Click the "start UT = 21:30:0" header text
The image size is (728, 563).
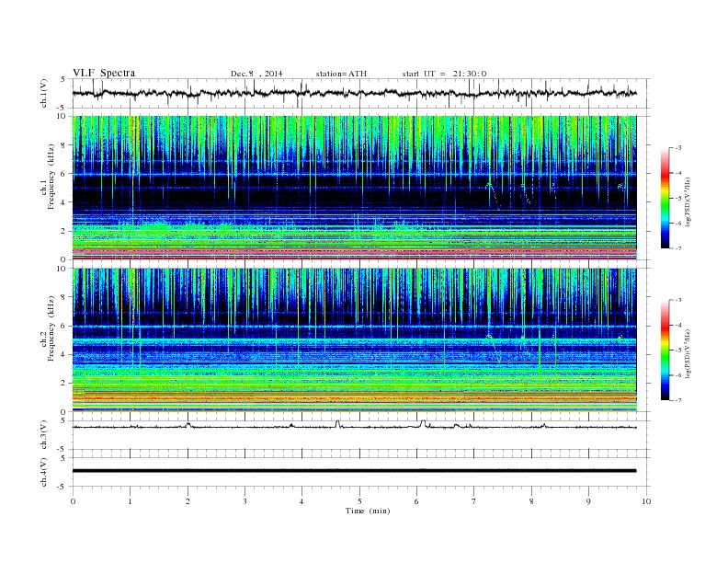(444, 74)
